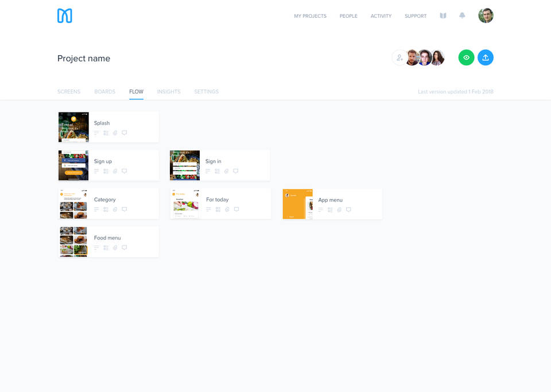Select the Sign in screen thumbnail
This screenshot has height=392, width=551.
(x=185, y=165)
